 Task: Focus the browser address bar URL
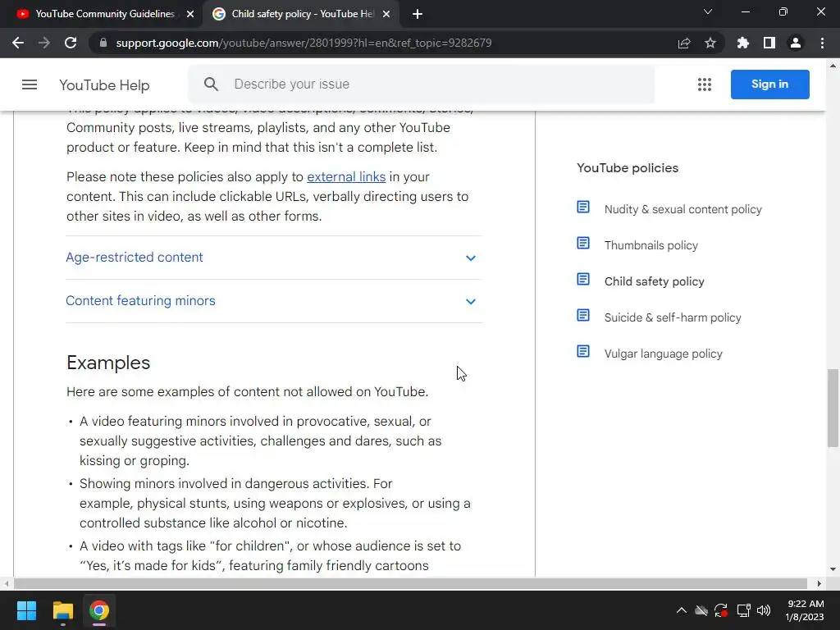click(304, 43)
